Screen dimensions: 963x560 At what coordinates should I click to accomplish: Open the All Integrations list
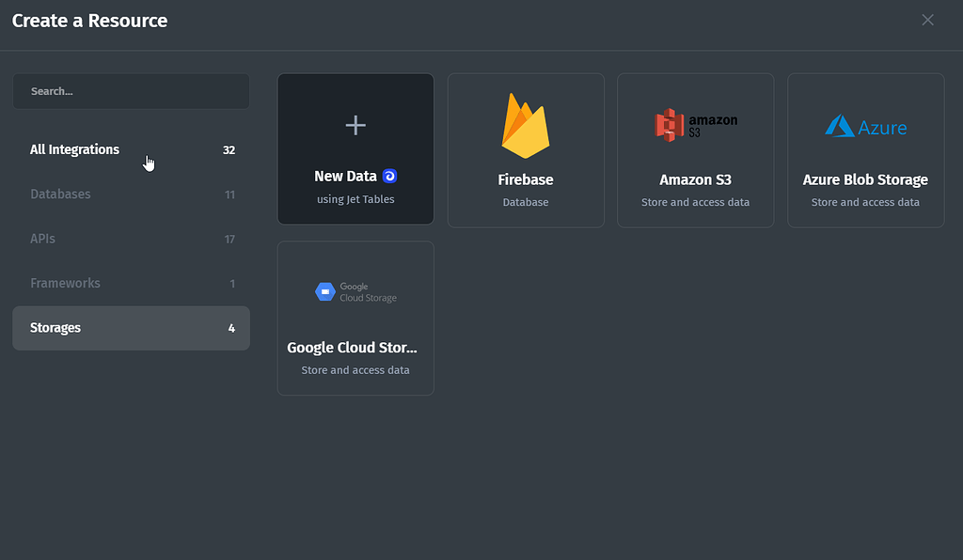pos(74,149)
